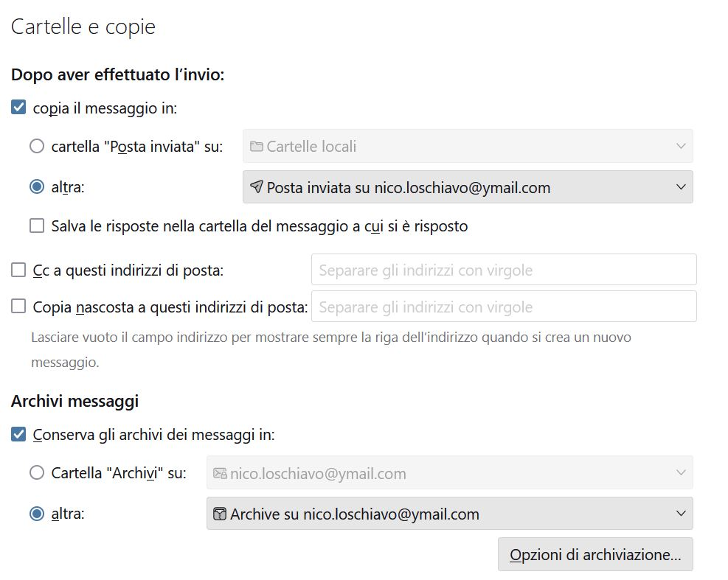Image resolution: width=728 pixels, height=580 pixels.
Task: Click the Cc addresses text field
Action: tap(504, 270)
